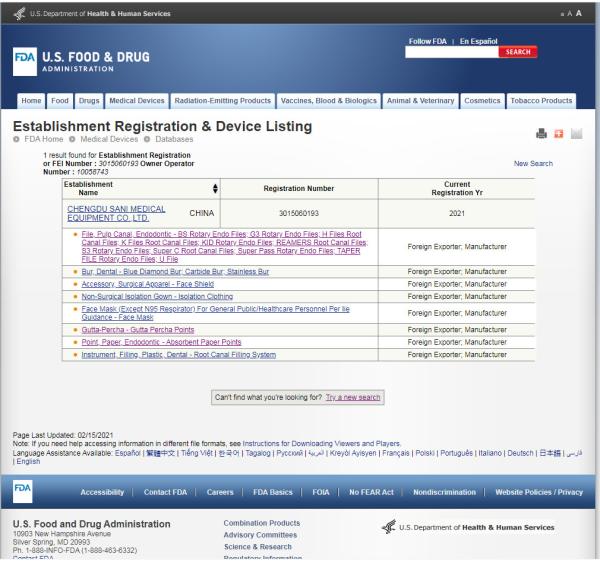Viewport: 600px width, 563px height.
Task: Choose Русский language assistance
Action: pyautogui.click(x=289, y=453)
